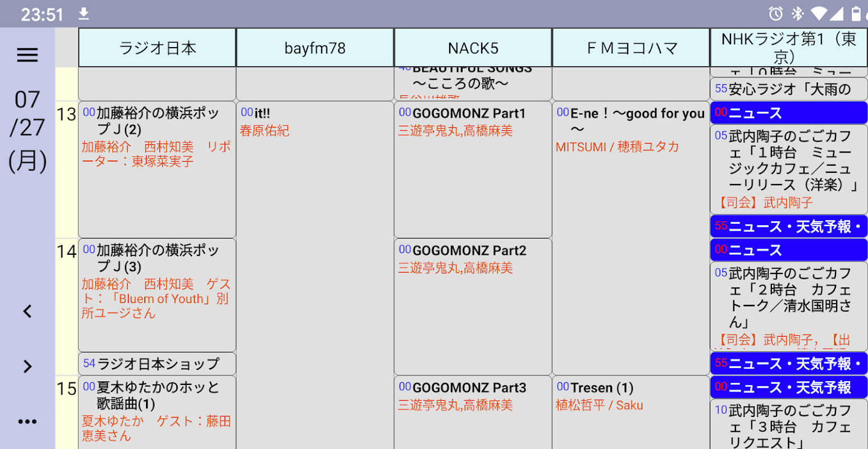The width and height of the screenshot is (868, 449).
Task: Open 武内陶子のごごカフェ 2時台 program
Action: point(789,306)
